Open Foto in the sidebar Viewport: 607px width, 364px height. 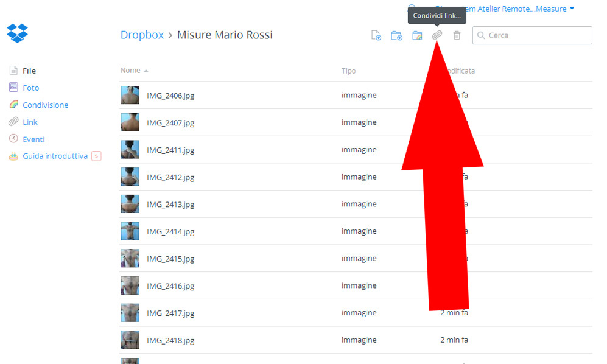(30, 88)
